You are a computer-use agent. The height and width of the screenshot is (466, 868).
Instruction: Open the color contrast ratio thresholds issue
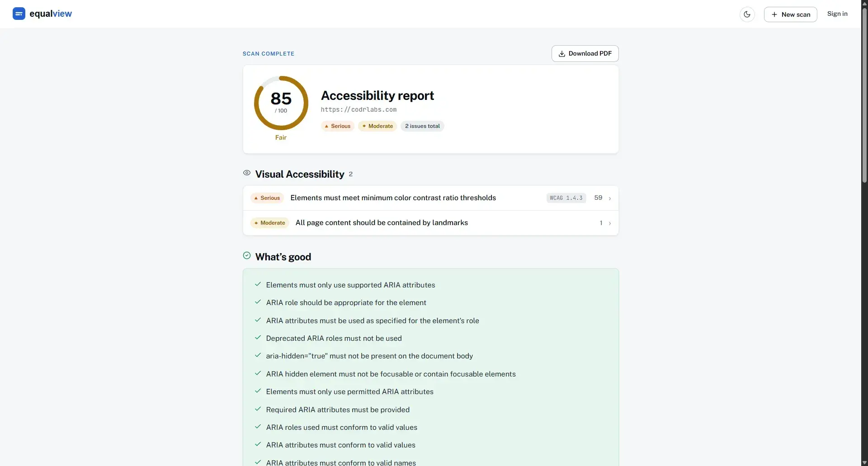[x=430, y=198]
